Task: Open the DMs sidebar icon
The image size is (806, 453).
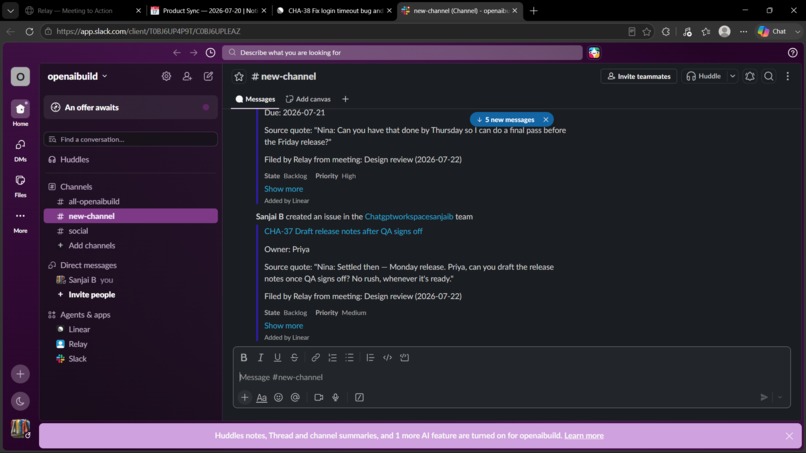Action: 20,145
